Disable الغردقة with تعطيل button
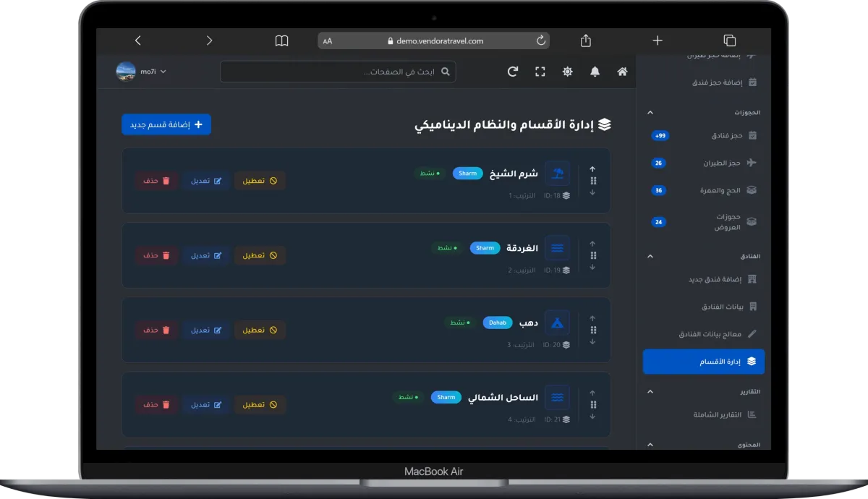 click(x=260, y=255)
